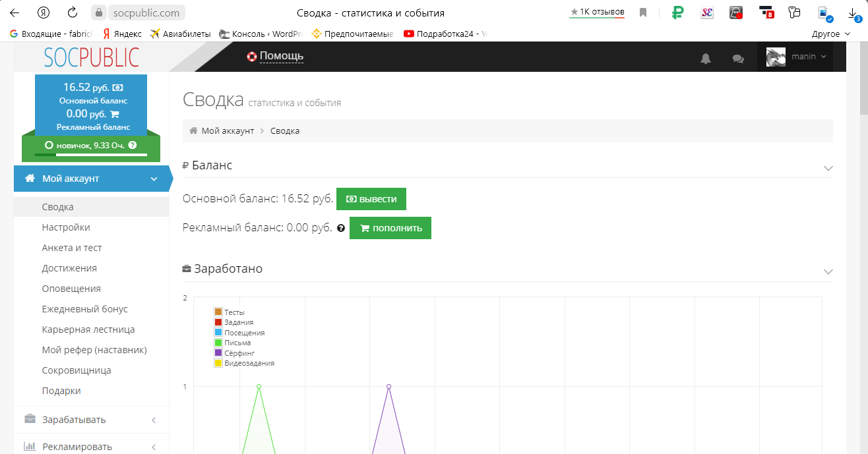Click the question mark beside Рекламный баланс 0.00 руб.
Screen dimensions: 868x454
pyautogui.click(x=341, y=228)
